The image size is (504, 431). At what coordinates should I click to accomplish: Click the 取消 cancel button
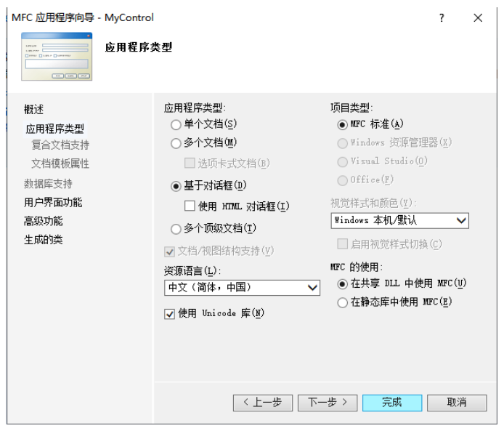[457, 403]
